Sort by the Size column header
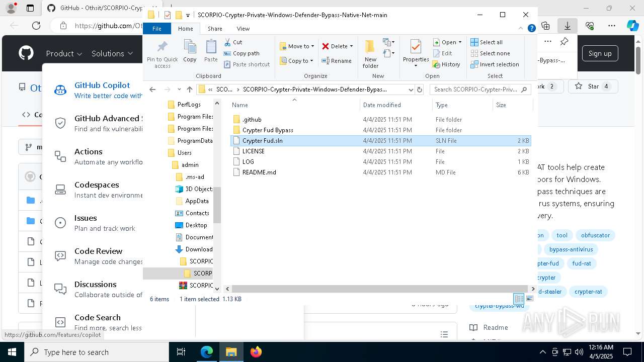Viewport: 644px width, 362px height. click(512, 105)
